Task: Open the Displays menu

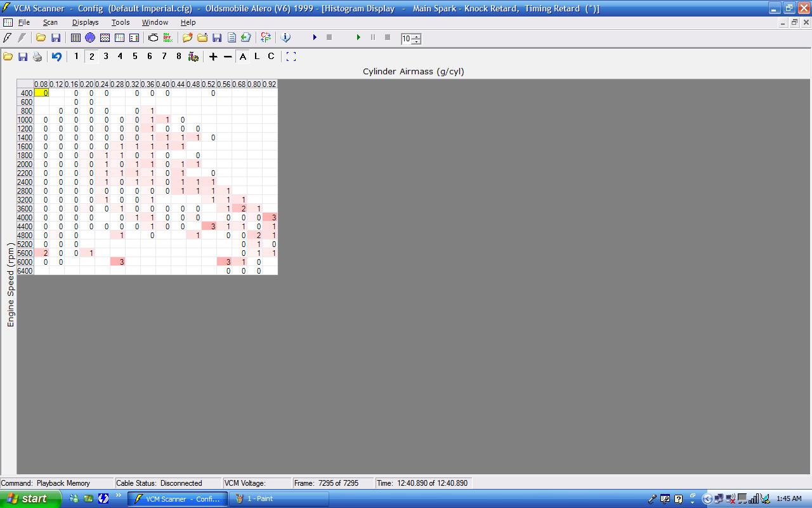Action: [x=85, y=22]
